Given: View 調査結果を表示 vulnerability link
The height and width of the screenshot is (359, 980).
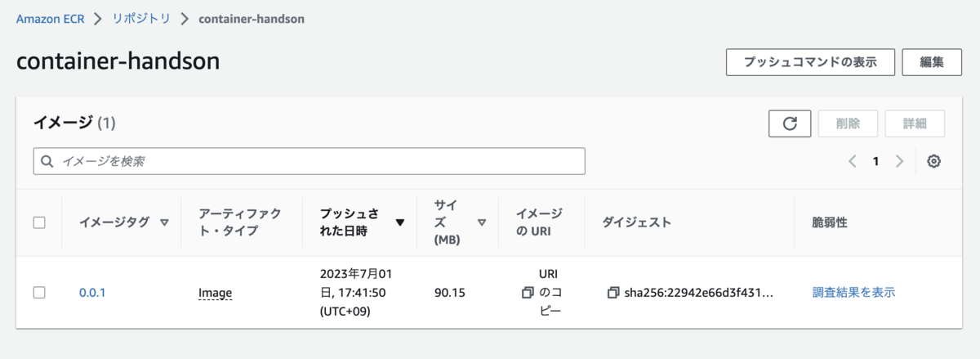Looking at the screenshot, I should coord(853,293).
